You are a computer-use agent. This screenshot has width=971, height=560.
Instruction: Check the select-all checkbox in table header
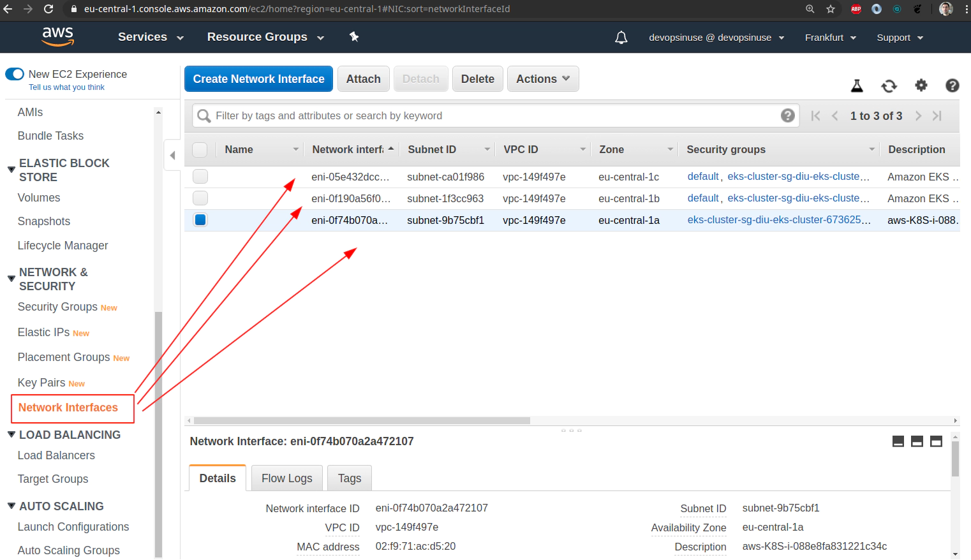coord(200,149)
